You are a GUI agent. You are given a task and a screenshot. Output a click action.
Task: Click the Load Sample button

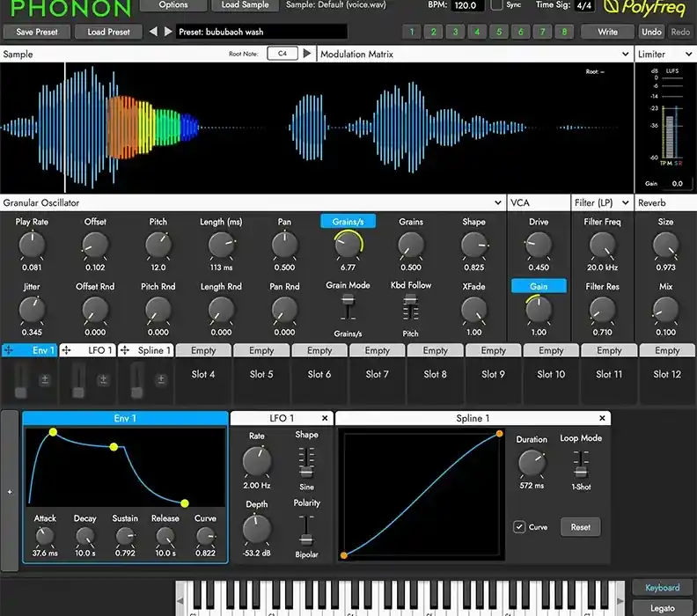click(245, 5)
